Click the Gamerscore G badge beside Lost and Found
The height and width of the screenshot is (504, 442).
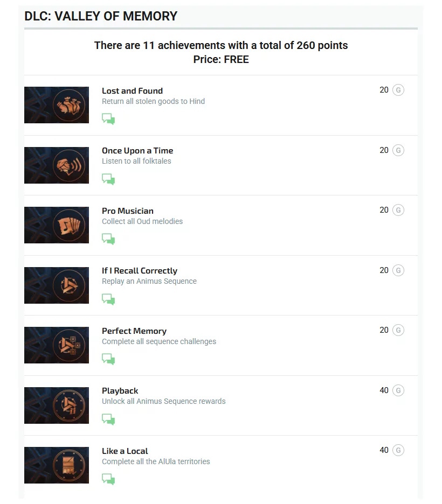pos(398,90)
